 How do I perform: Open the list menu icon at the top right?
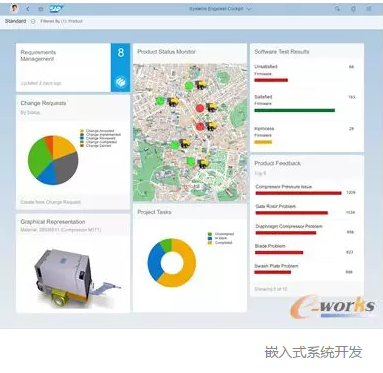368,9
